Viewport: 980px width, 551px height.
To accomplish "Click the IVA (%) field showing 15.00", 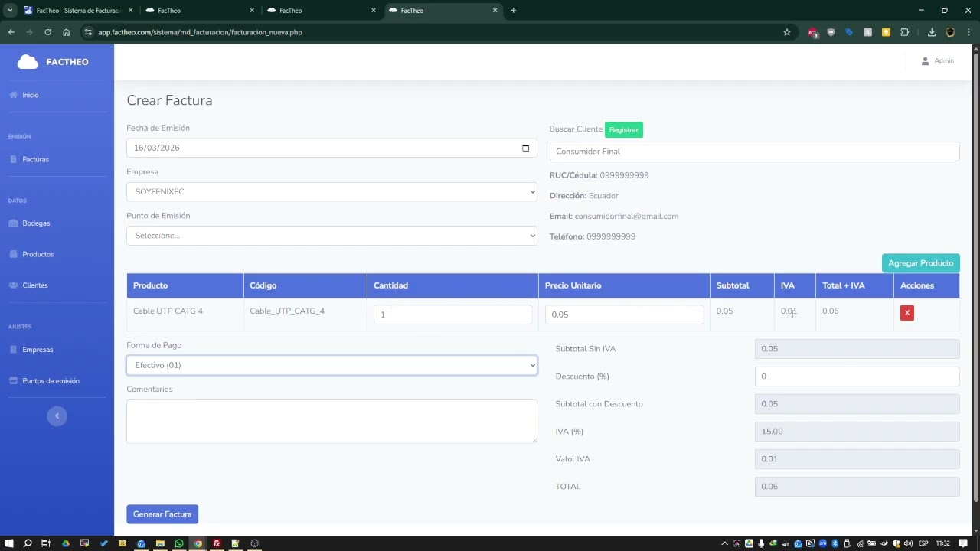I will coord(857,432).
